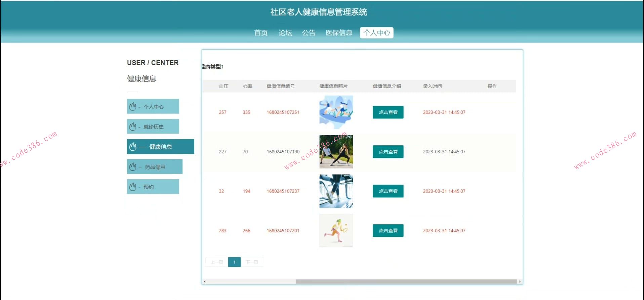Click blood pressure value 32

point(221,191)
